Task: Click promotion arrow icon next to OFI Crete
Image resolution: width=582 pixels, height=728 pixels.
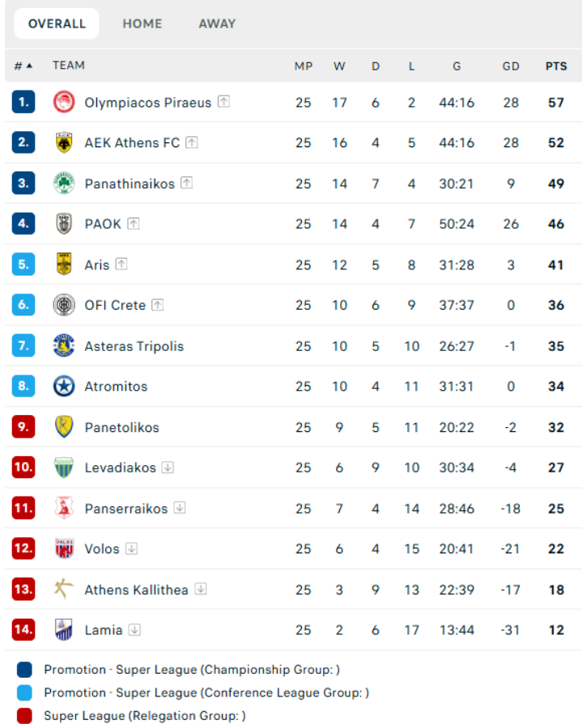Action: (x=158, y=305)
